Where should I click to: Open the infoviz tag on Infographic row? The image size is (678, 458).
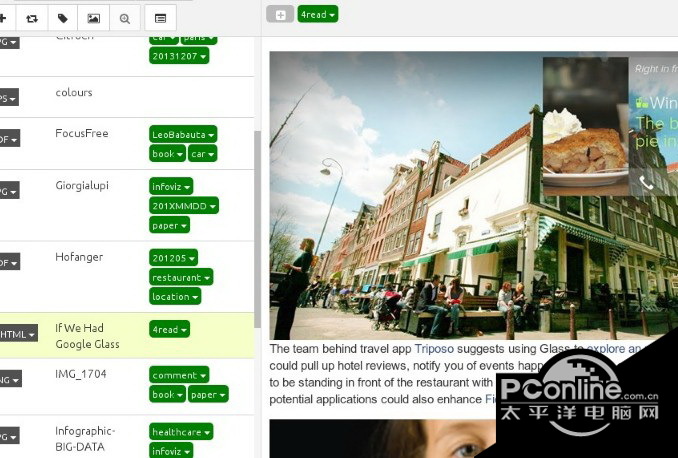tap(171, 451)
